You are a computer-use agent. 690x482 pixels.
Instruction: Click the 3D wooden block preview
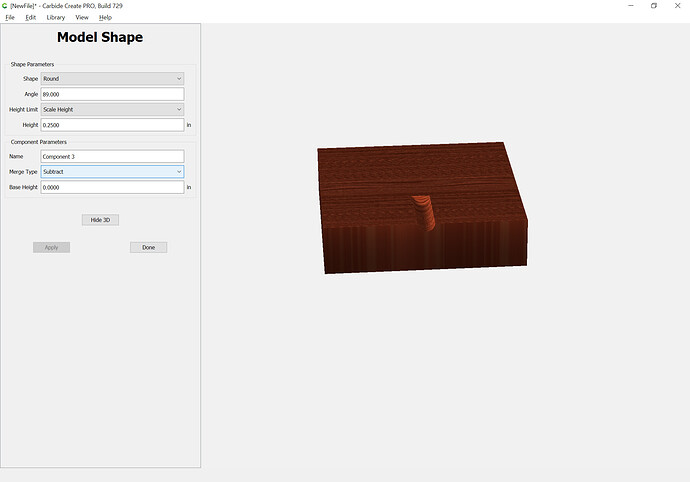tap(420, 210)
